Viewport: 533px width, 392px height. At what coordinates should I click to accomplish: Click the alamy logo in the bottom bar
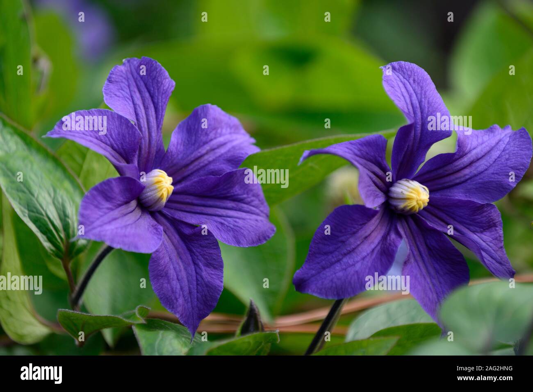tap(41, 373)
